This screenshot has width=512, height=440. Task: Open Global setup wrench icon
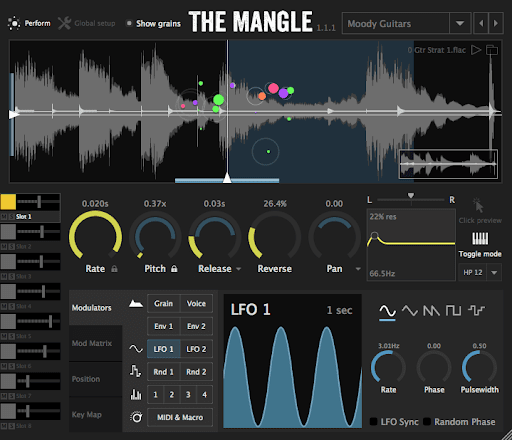[x=64, y=23]
